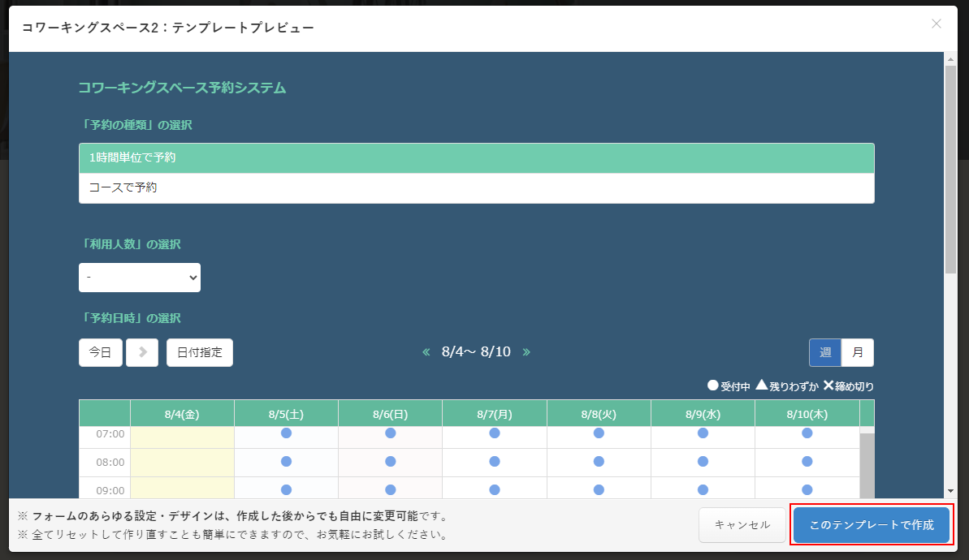Image resolution: width=969 pixels, height=560 pixels.
Task: Select the 8/9(水) 07:00 available slot
Action: (703, 433)
